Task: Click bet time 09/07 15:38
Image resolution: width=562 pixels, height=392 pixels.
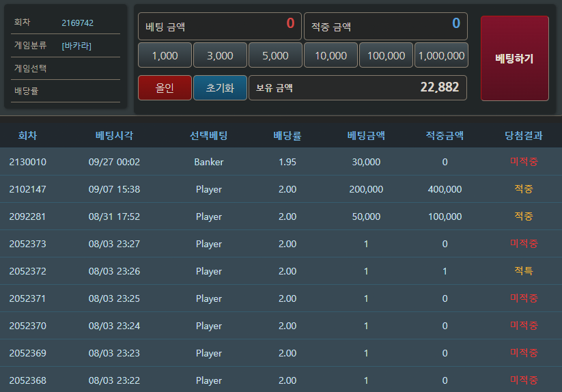Action: [x=114, y=189]
